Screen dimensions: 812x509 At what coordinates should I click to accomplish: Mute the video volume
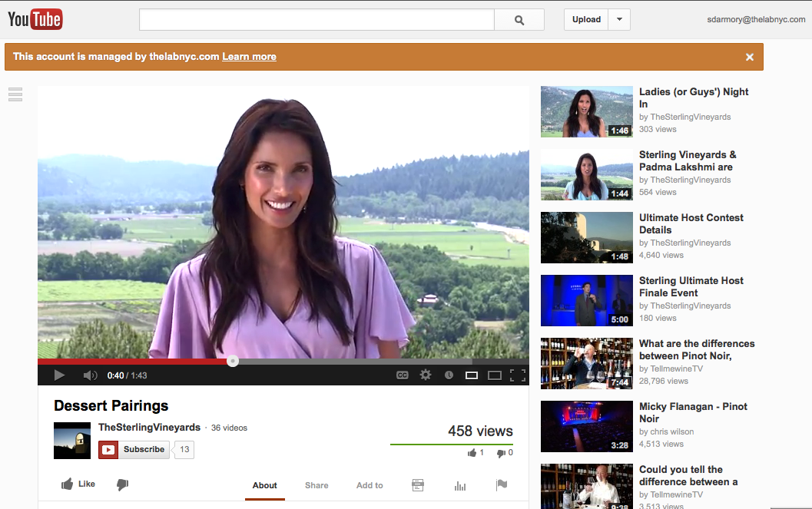pos(90,375)
